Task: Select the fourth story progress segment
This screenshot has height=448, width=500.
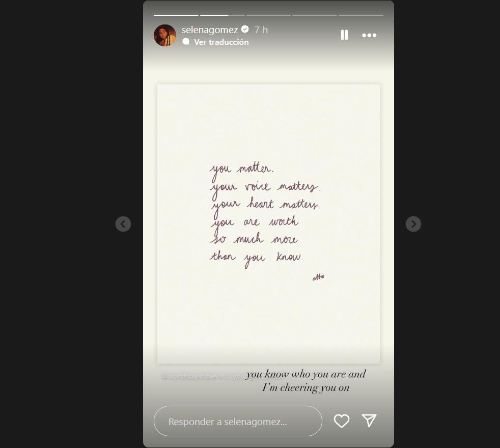Action: 315,15
